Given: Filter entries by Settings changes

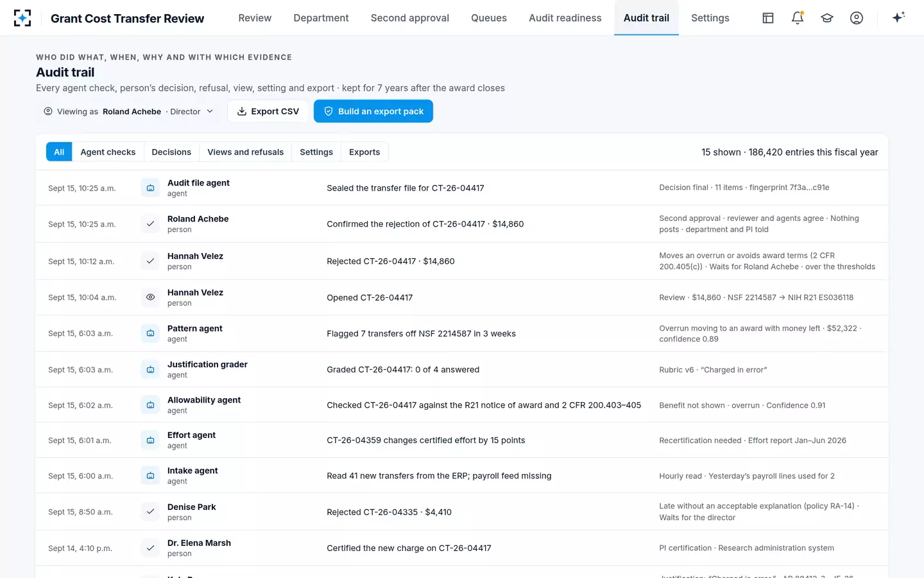Looking at the screenshot, I should coord(316,152).
